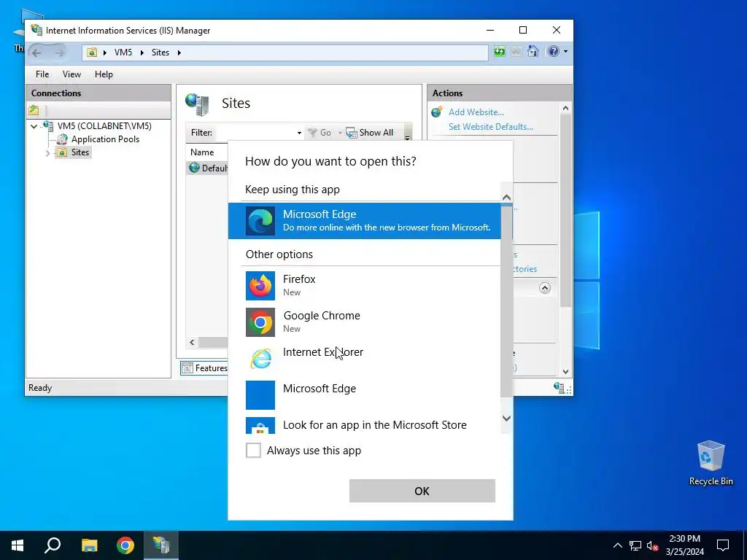The width and height of the screenshot is (747, 560).
Task: Select Microsoft Edge under Keep using this app
Action: [x=365, y=220]
